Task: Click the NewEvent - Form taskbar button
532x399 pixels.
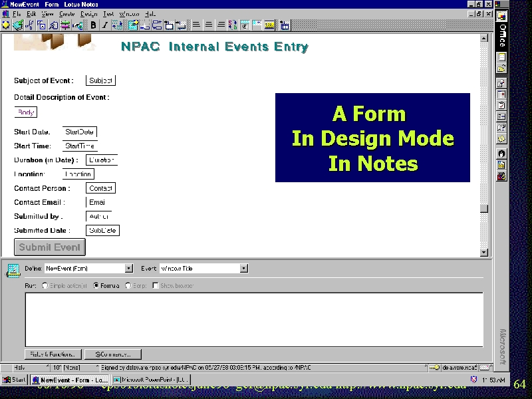Action: (x=70, y=380)
